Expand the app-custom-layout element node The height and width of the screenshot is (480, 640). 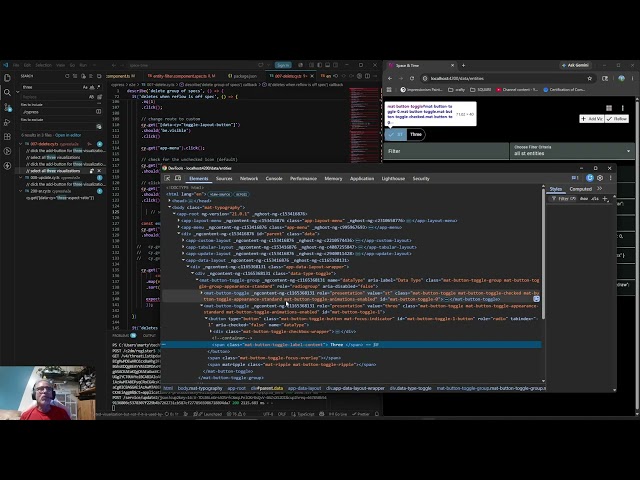(183, 240)
